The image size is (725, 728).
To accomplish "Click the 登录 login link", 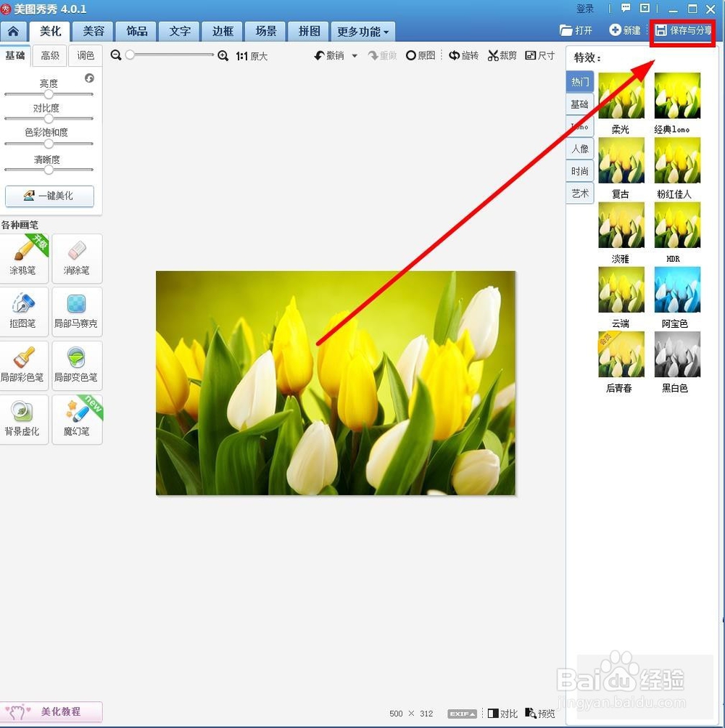I will (x=585, y=9).
